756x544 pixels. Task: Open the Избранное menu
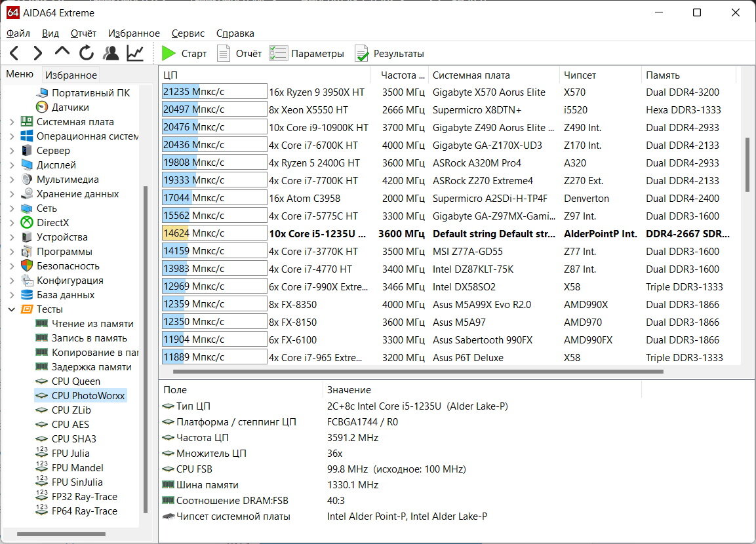click(134, 33)
